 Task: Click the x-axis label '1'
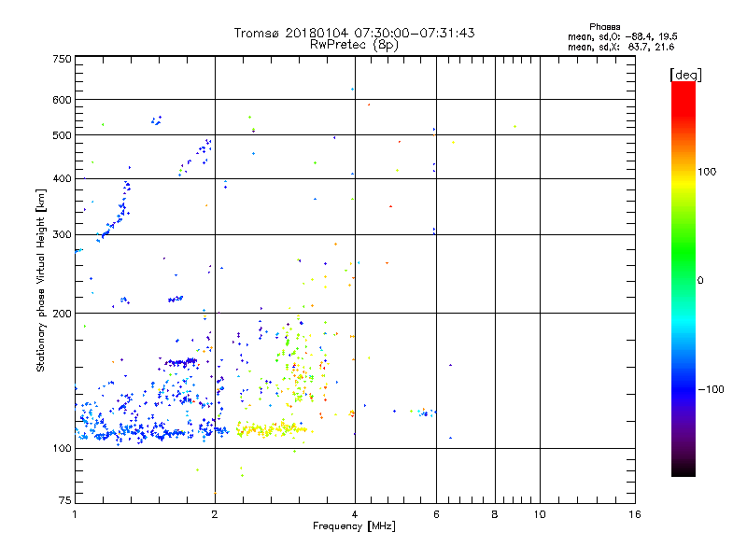coord(75,514)
